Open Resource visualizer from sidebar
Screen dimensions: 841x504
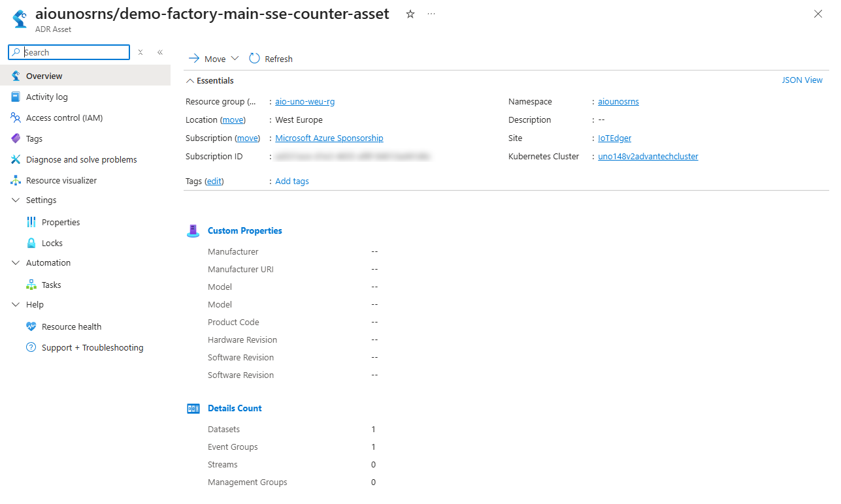tap(61, 180)
